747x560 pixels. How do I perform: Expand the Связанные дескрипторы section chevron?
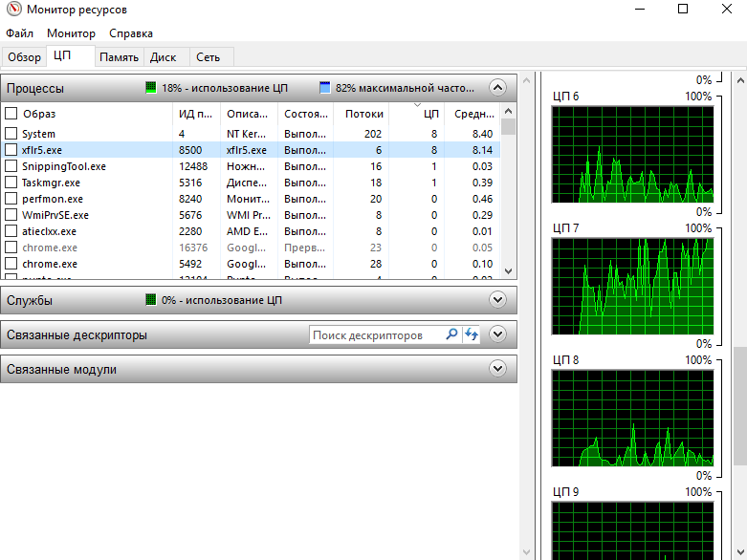498,334
